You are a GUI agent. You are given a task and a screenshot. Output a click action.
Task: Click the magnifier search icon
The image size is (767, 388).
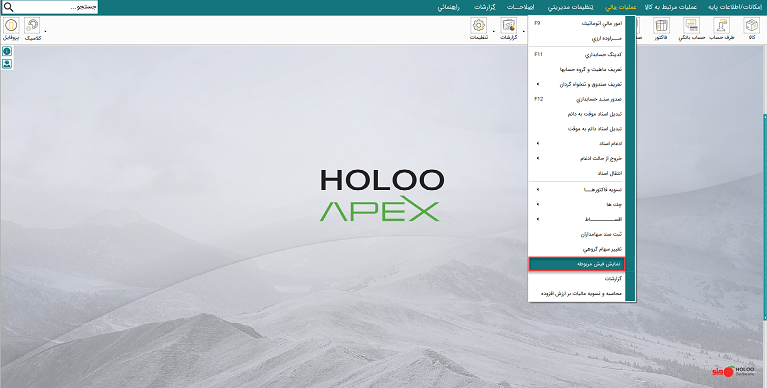[8, 7]
